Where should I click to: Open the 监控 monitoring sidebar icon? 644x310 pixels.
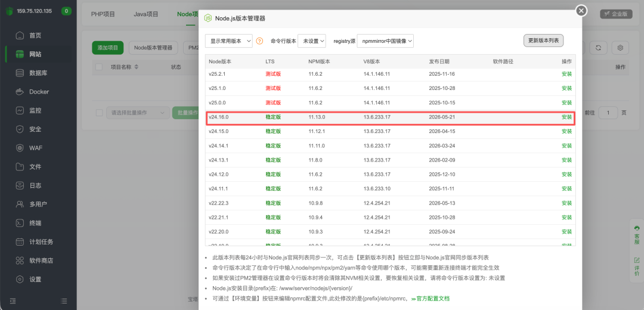(x=20, y=110)
